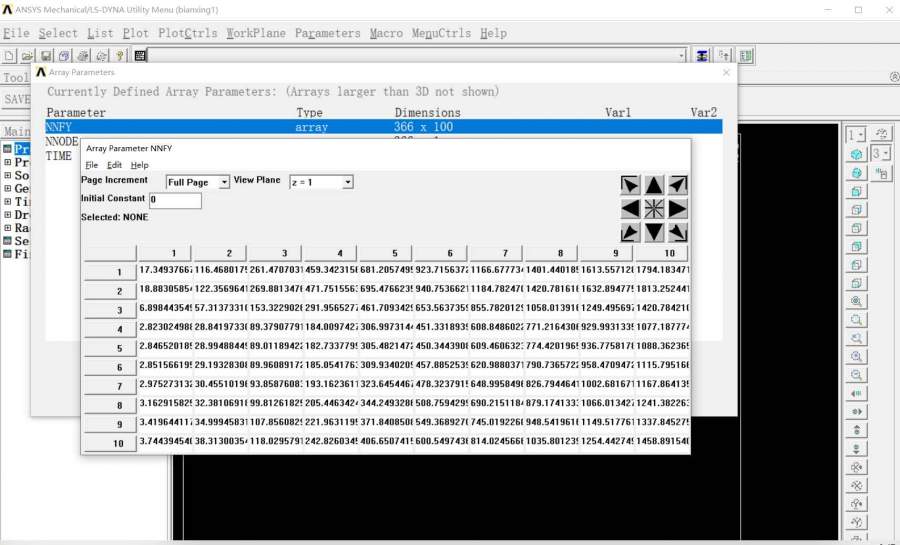900x545 pixels.
Task: Click the Contact Manager toolbar icon
Action: pyautogui.click(x=746, y=56)
